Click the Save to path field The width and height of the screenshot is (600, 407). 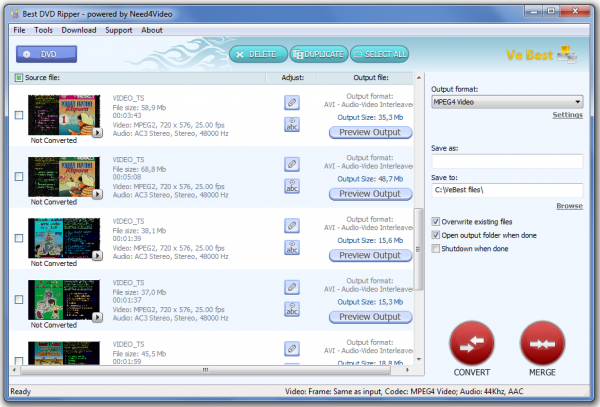[x=507, y=190]
